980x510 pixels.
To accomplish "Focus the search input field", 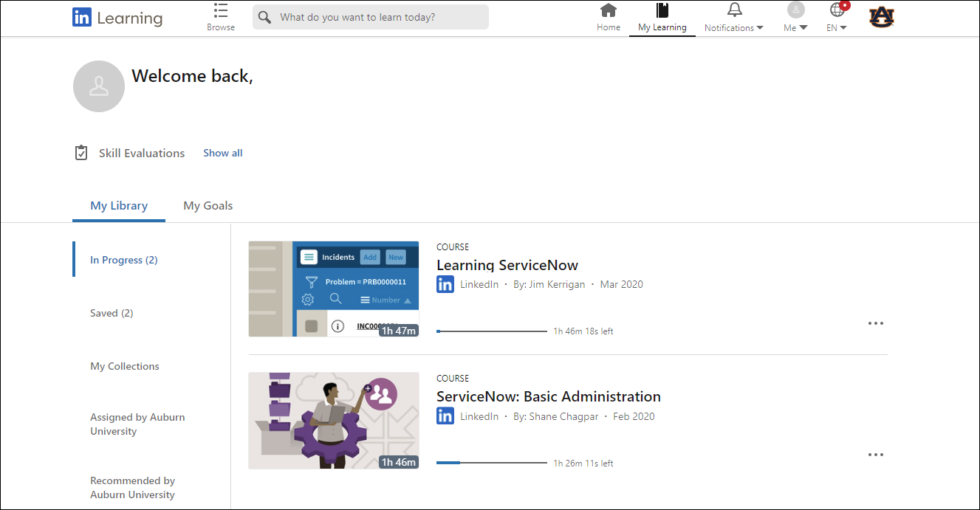I will 371,17.
